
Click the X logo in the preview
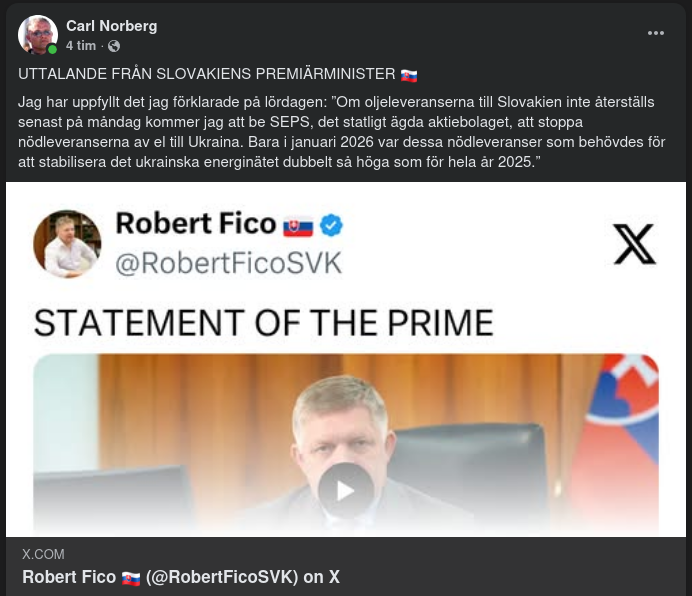634,243
